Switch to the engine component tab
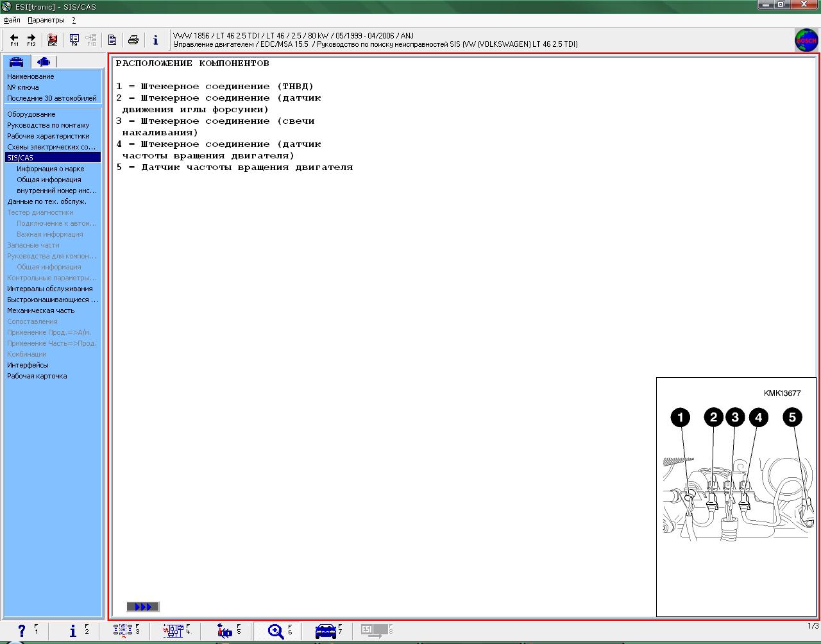The height and width of the screenshot is (644, 821). [44, 62]
